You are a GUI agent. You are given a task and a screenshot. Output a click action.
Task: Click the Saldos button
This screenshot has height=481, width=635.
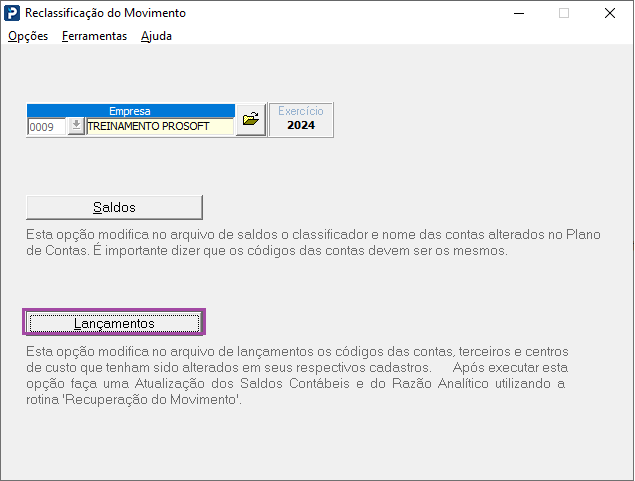114,207
